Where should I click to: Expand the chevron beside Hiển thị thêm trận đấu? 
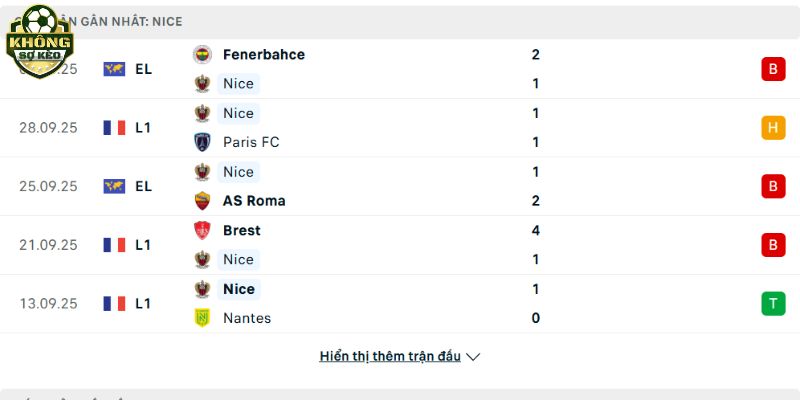[473, 356]
